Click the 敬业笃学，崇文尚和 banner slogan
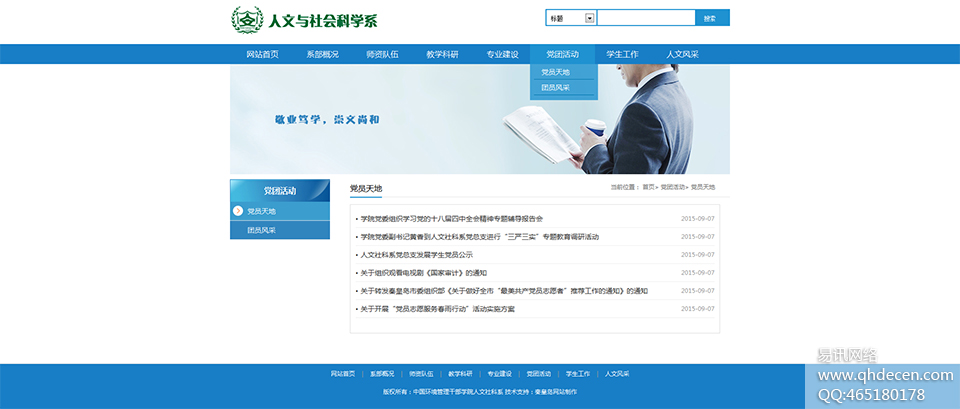This screenshot has height=409, width=960. pyautogui.click(x=327, y=119)
